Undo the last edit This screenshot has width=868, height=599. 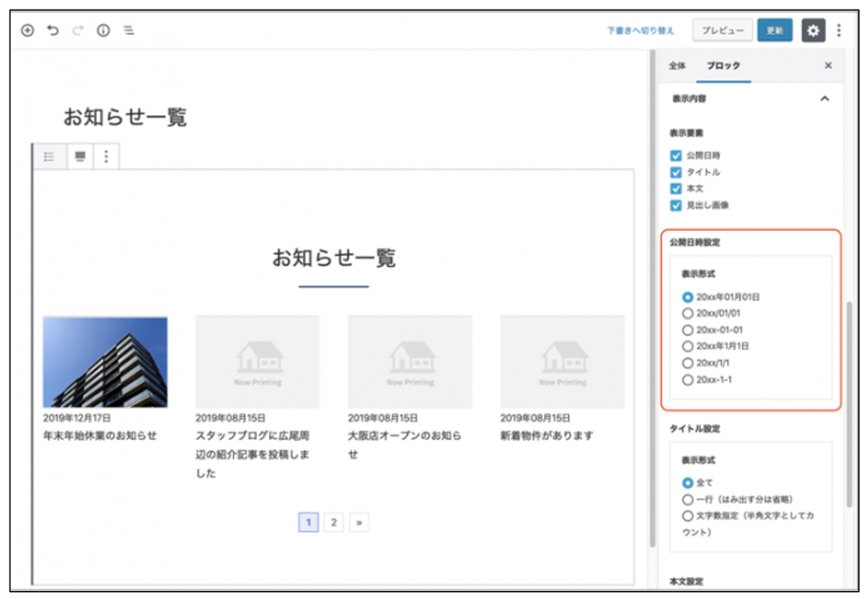point(53,30)
